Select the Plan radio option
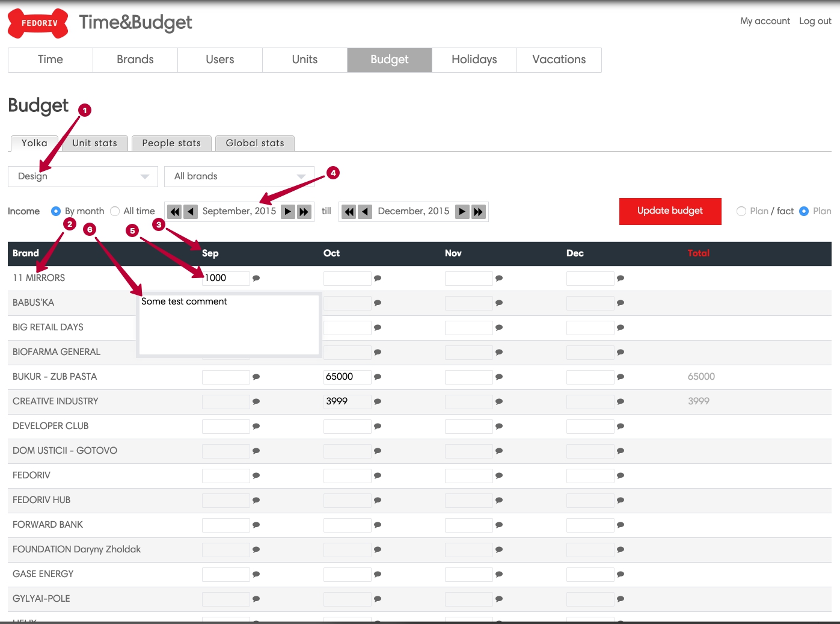Image resolution: width=840 pixels, height=624 pixels. coord(804,211)
